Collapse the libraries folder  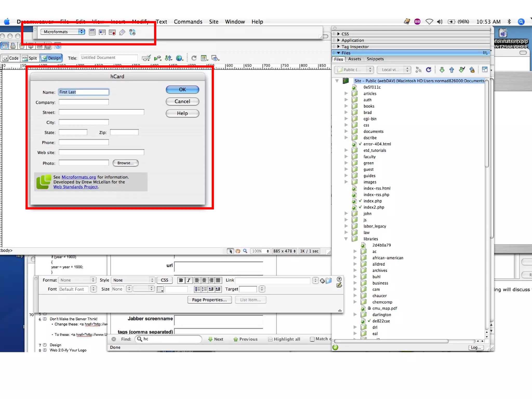pyautogui.click(x=346, y=239)
